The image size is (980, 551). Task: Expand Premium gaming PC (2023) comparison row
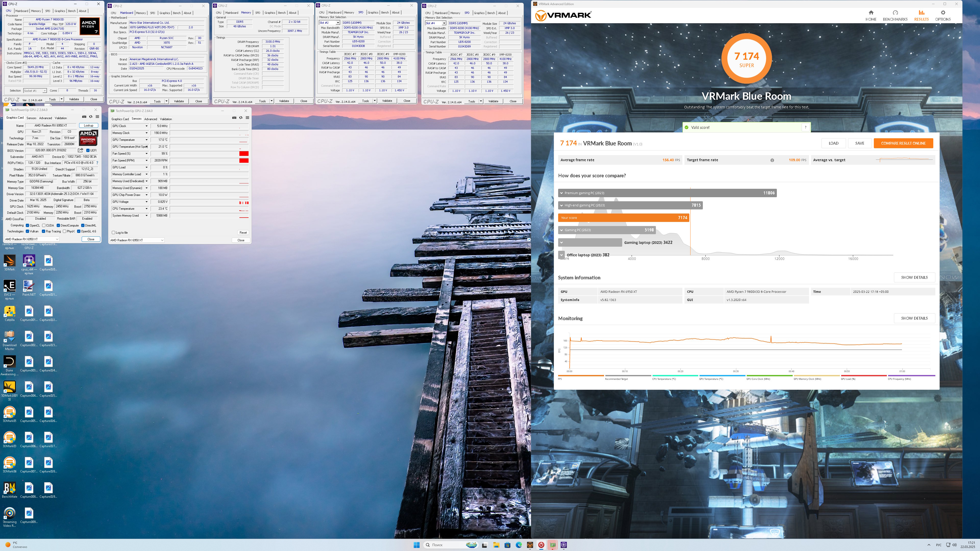[x=561, y=193]
